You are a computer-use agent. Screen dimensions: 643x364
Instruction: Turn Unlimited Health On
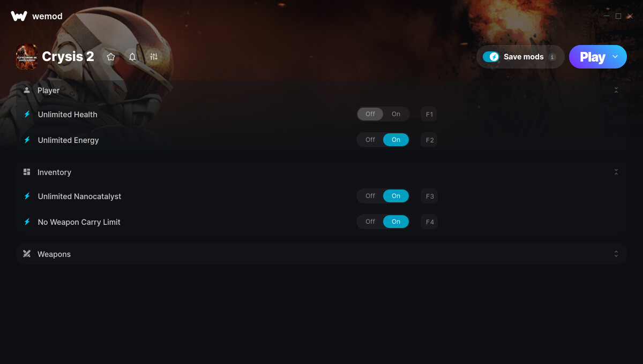[396, 114]
